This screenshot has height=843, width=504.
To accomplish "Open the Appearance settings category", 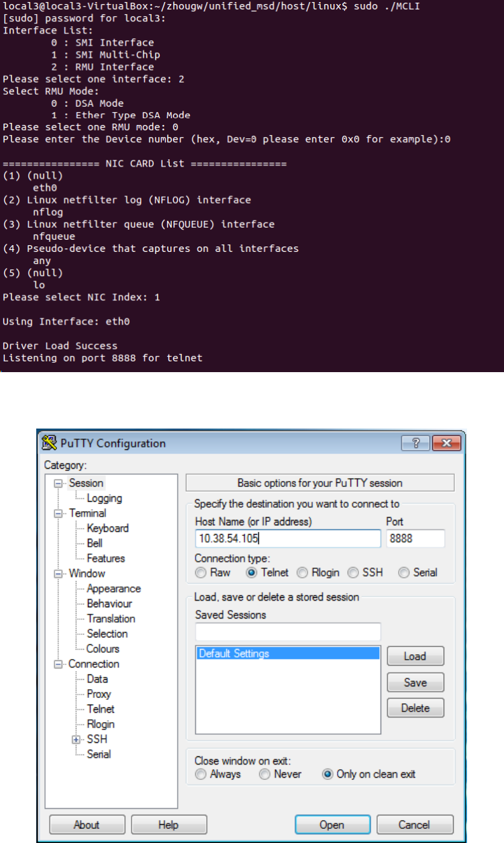I will 113,589.
